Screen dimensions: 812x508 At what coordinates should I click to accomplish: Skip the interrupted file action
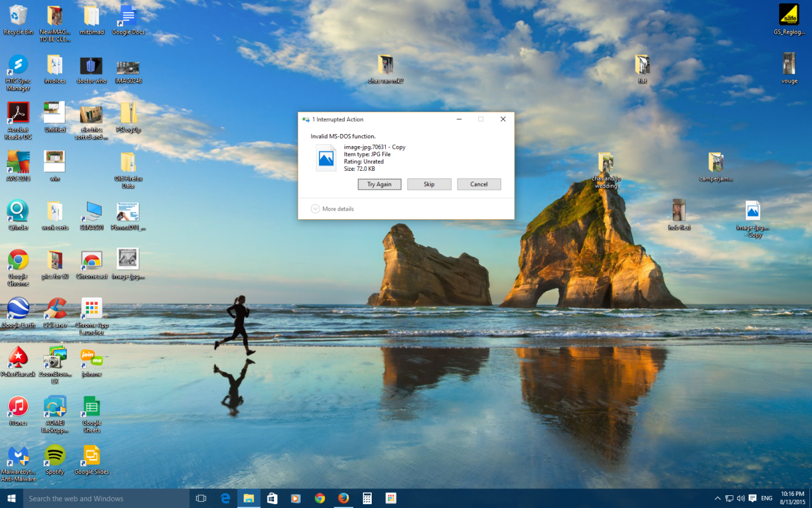tap(429, 184)
